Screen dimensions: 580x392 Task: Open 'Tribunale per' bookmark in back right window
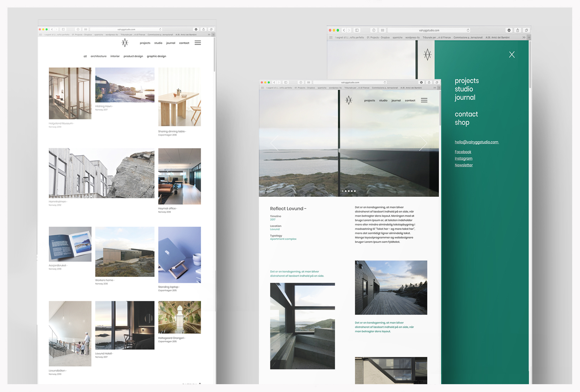tap(436, 37)
